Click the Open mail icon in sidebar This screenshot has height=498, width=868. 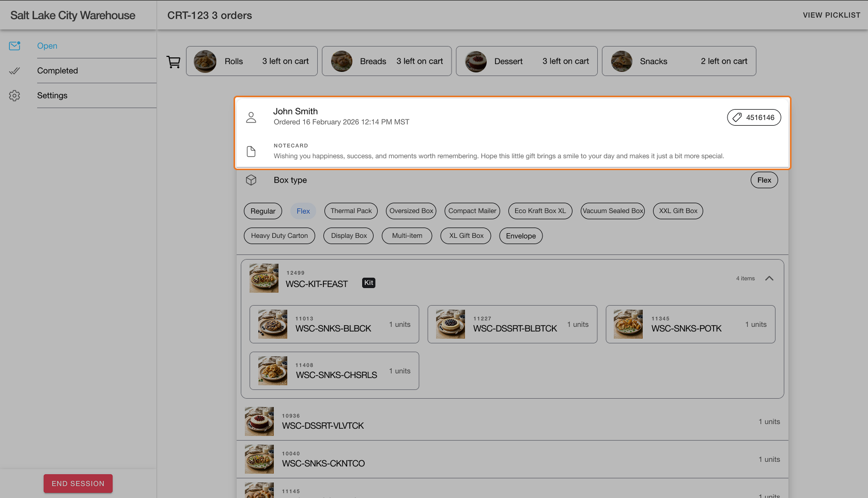coord(14,46)
